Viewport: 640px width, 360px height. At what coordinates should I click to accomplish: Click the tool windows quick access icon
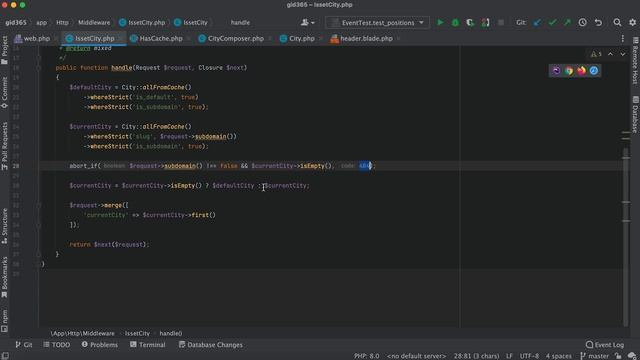pyautogui.click(x=5, y=356)
